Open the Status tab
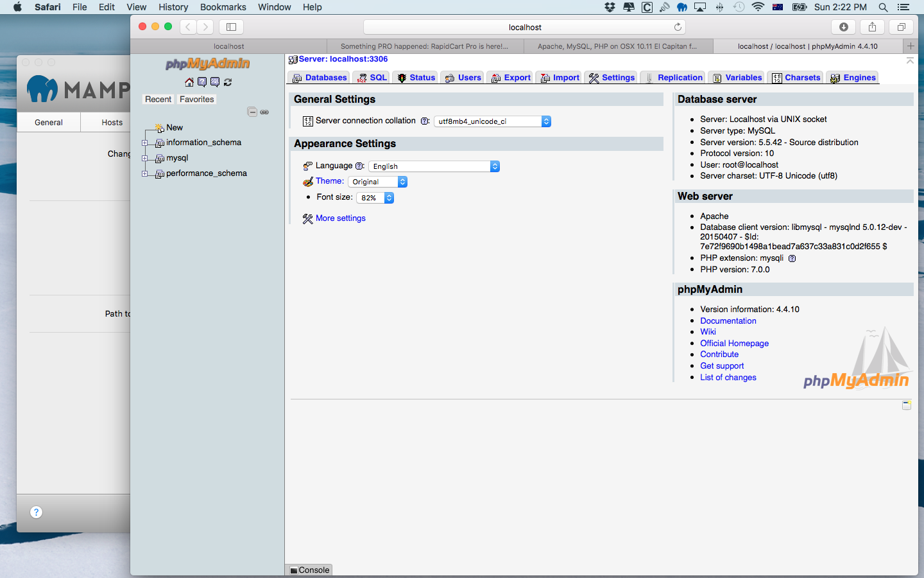This screenshot has width=924, height=578. (416, 78)
